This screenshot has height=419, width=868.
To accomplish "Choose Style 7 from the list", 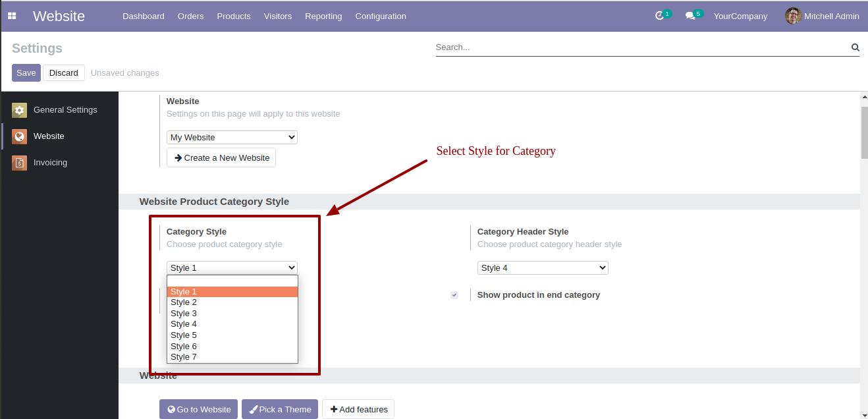I will [232, 357].
